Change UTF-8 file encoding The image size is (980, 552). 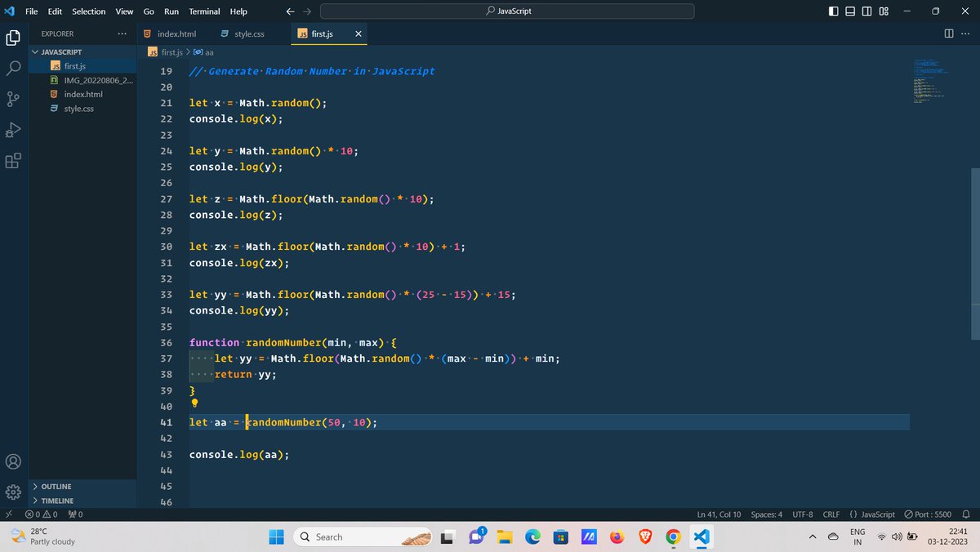802,514
